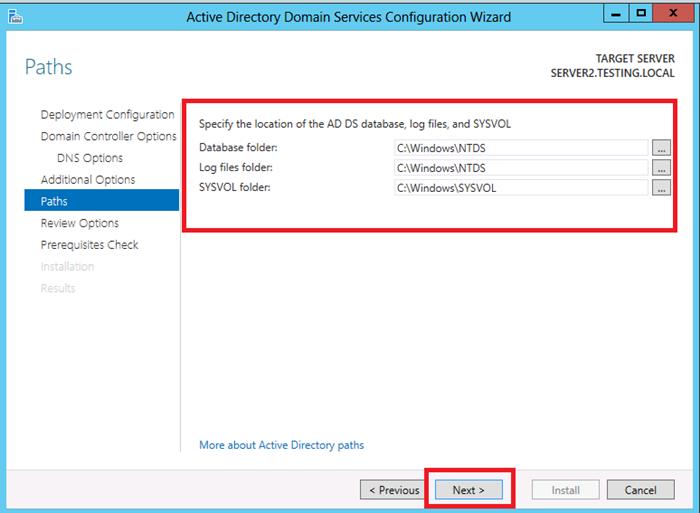Viewport: 700px width, 513px height.
Task: Browse for the SYSVOL folder location
Action: pos(661,188)
